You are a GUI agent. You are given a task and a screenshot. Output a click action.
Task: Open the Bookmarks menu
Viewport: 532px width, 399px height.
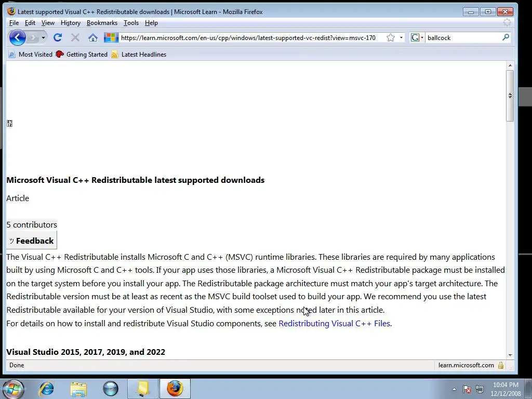click(102, 23)
